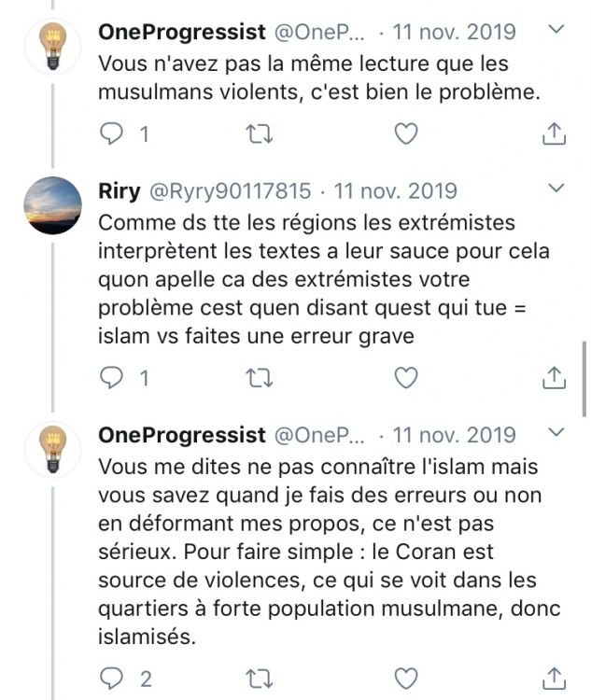Open options chevron on first OneProgressist tweet
Image resolution: width=591 pixels, height=700 pixels.
(x=555, y=30)
